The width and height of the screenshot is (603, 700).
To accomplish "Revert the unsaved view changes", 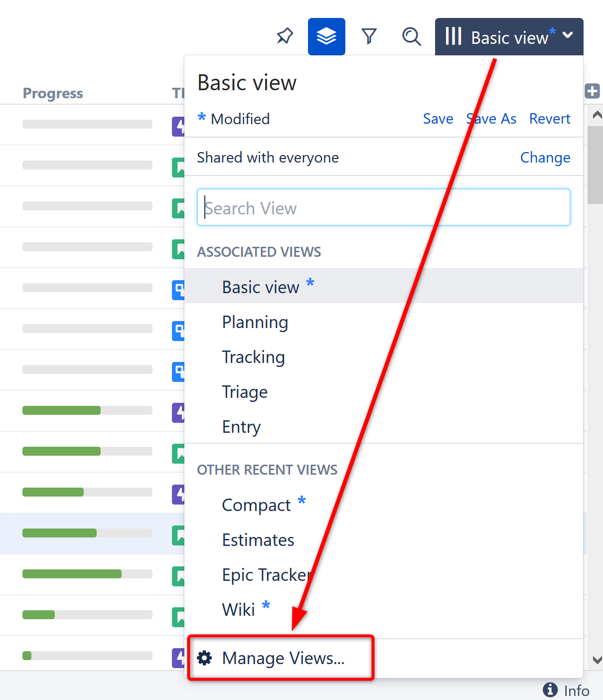I will pyautogui.click(x=550, y=119).
